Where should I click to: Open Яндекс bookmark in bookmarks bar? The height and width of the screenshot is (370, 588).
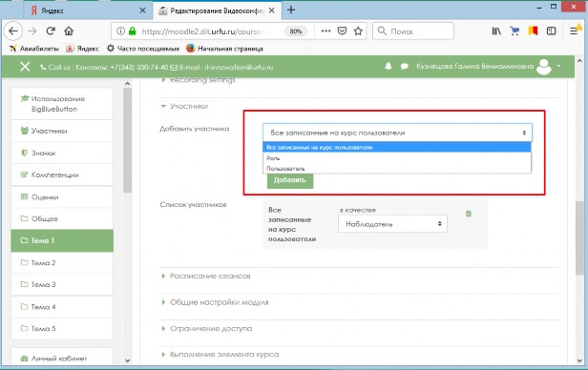pos(82,49)
